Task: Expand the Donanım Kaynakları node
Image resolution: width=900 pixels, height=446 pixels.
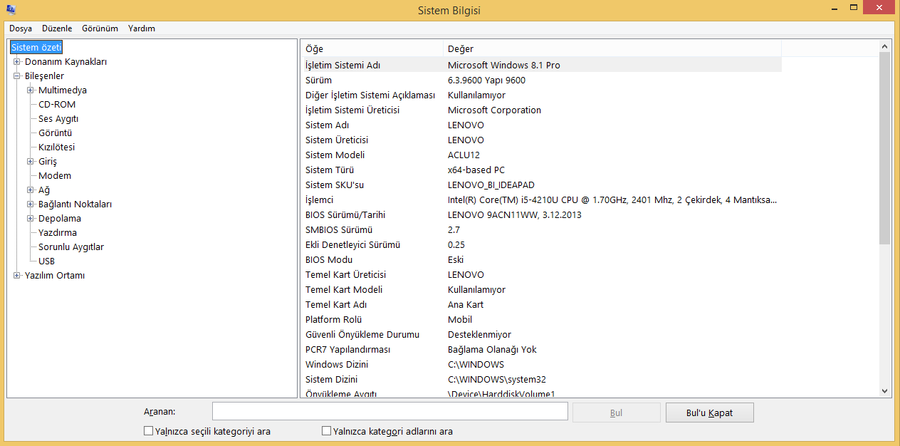Action: 17,62
